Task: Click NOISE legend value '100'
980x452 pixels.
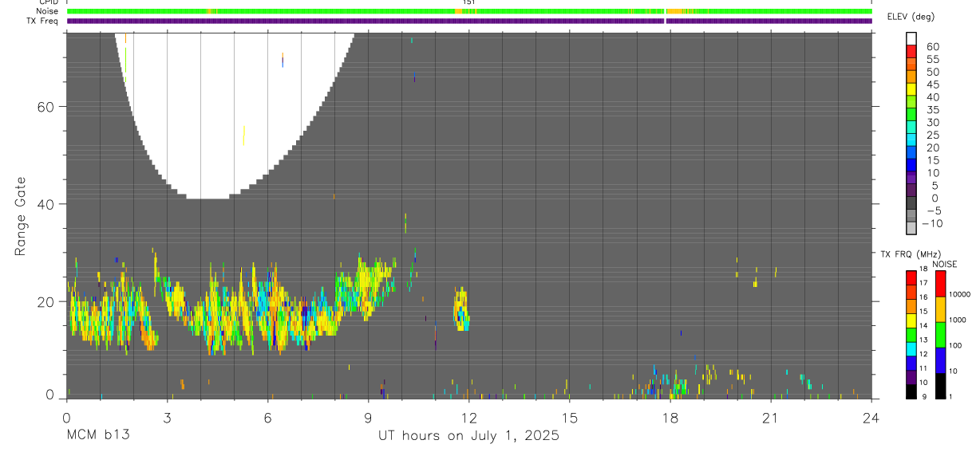Action: 955,346
